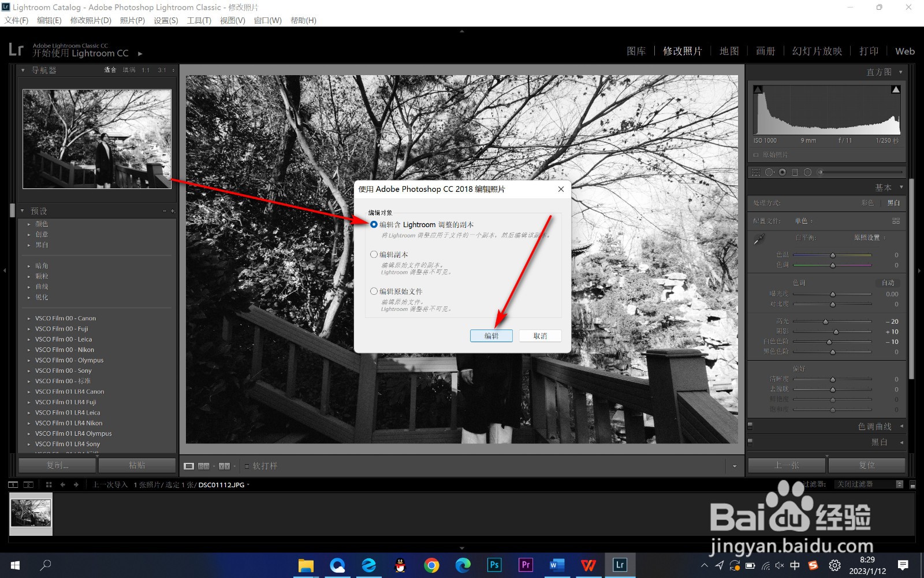Toggle the 黑白 panel on/off switch
Screen dimensions: 924x578
750,442
